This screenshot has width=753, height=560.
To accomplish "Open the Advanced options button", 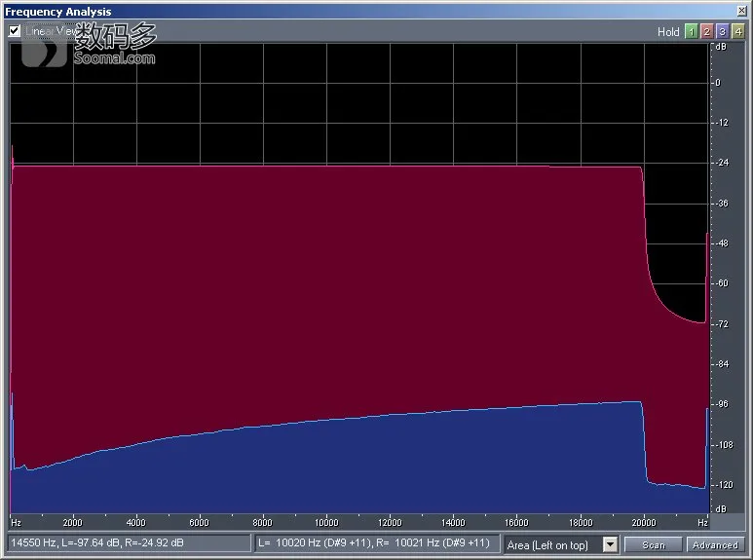I will tap(715, 544).
